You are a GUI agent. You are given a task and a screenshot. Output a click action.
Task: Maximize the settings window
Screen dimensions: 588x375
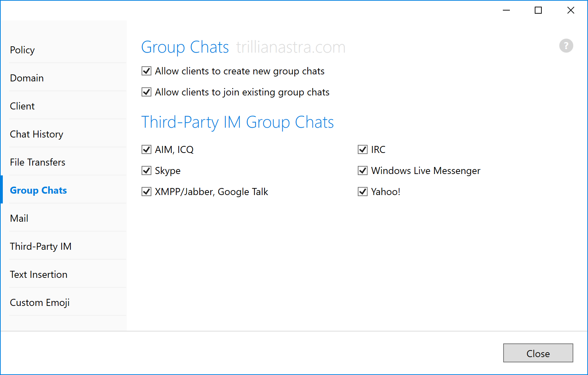pyautogui.click(x=538, y=11)
